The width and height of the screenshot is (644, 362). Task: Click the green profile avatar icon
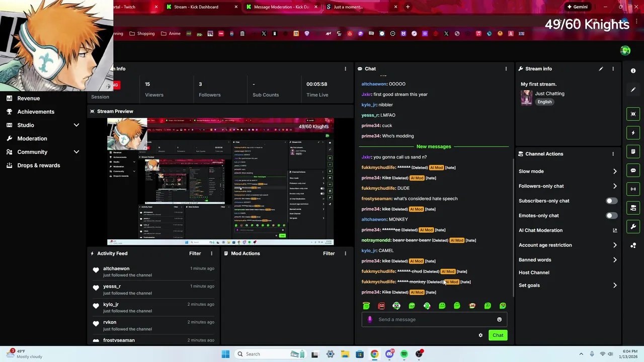point(625,50)
